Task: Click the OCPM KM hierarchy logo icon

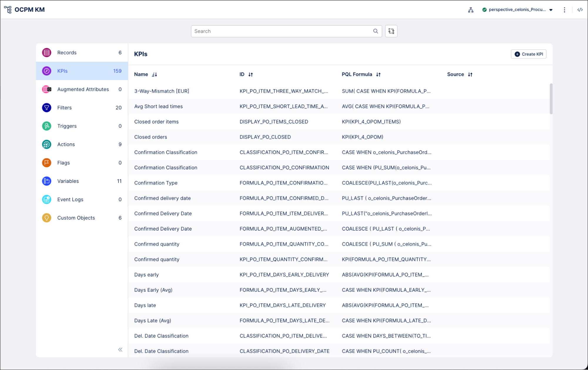Action: [8, 10]
